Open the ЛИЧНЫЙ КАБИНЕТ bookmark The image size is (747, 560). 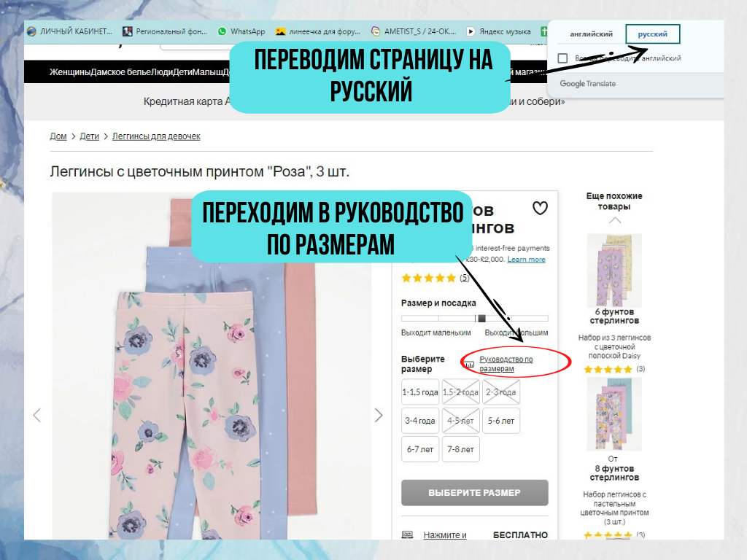click(x=69, y=31)
